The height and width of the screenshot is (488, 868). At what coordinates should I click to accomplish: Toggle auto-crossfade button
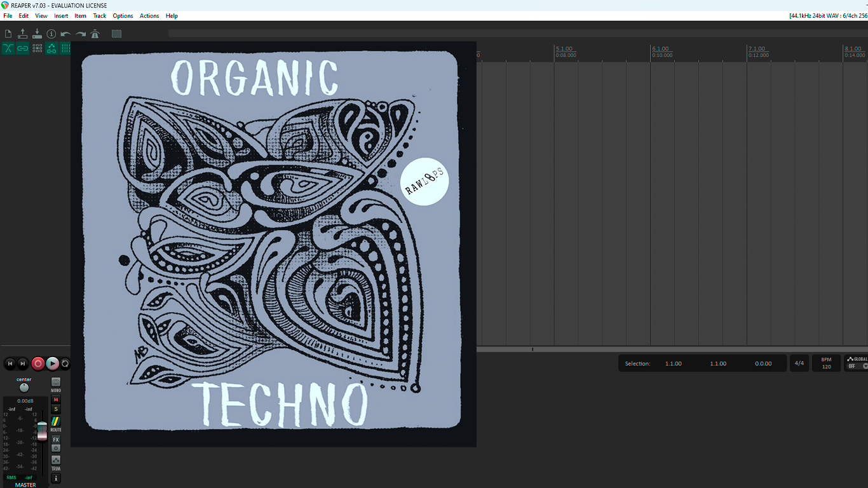[8, 48]
